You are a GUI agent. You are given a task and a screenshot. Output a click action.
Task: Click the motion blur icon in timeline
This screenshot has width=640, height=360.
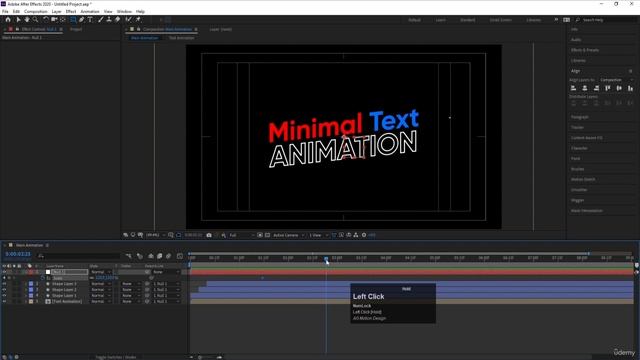pyautogui.click(x=169, y=256)
